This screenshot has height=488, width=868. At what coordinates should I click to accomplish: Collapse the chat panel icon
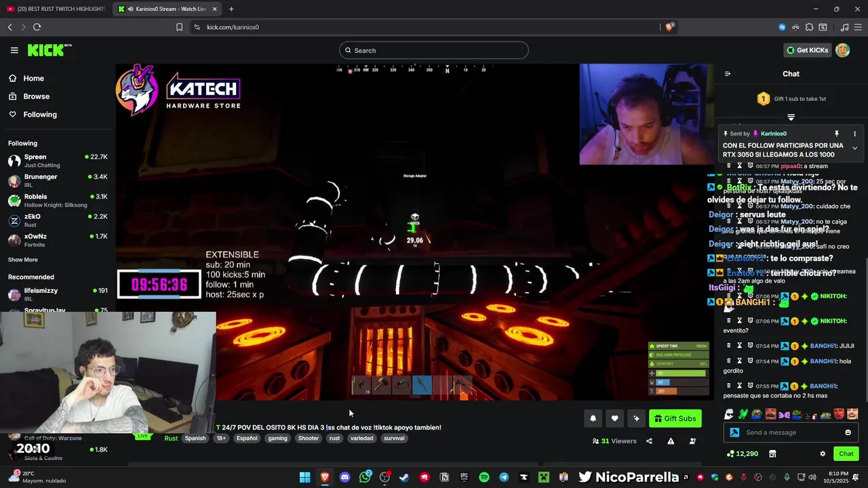pyautogui.click(x=728, y=74)
